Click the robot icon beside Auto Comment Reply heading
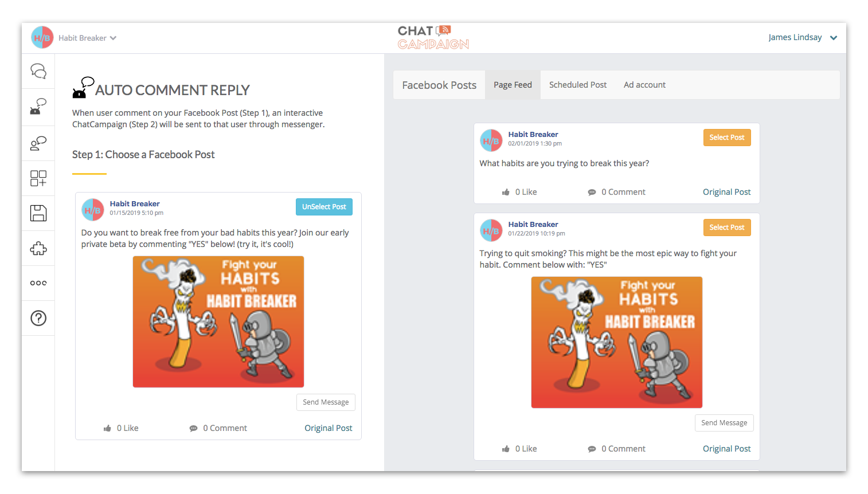Screen dimensions: 868x494 pos(83,88)
